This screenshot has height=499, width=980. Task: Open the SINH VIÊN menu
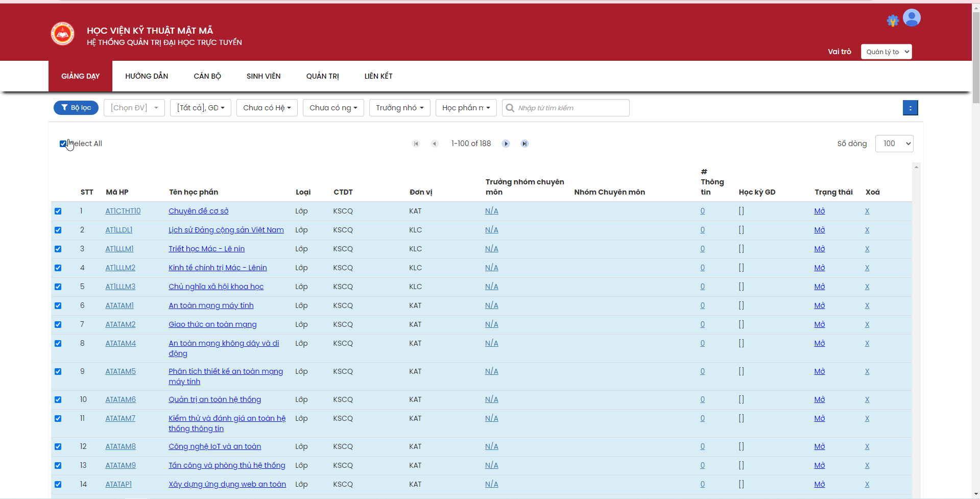(x=264, y=76)
